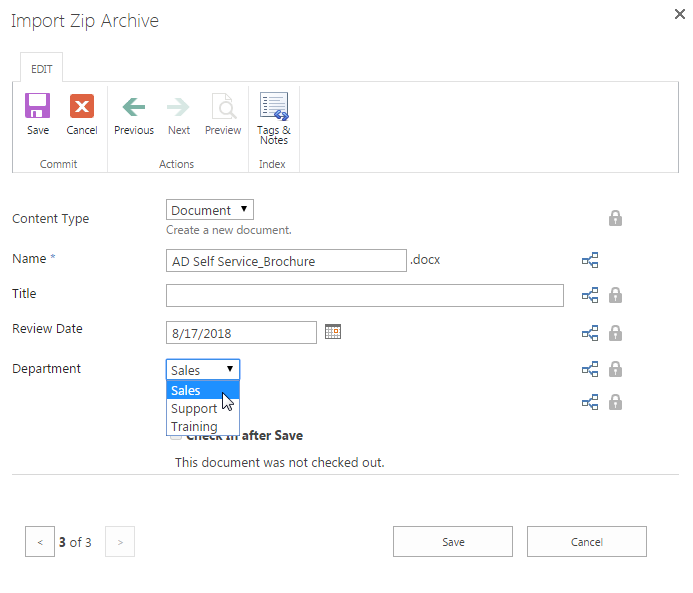Click the lock icon on Content Type row

pyautogui.click(x=616, y=218)
